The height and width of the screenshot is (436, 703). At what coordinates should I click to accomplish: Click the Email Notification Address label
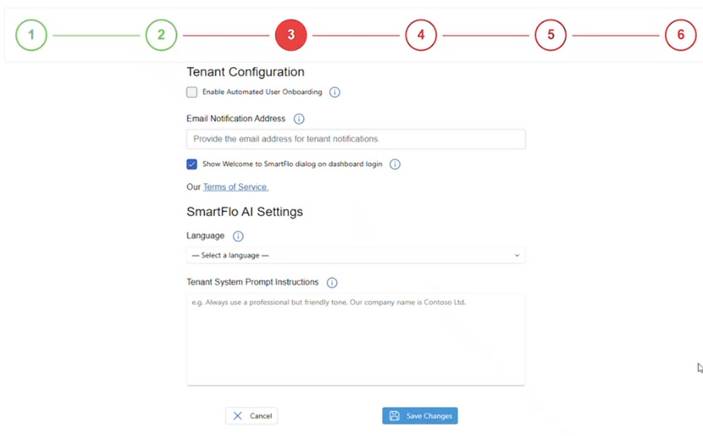pos(236,118)
